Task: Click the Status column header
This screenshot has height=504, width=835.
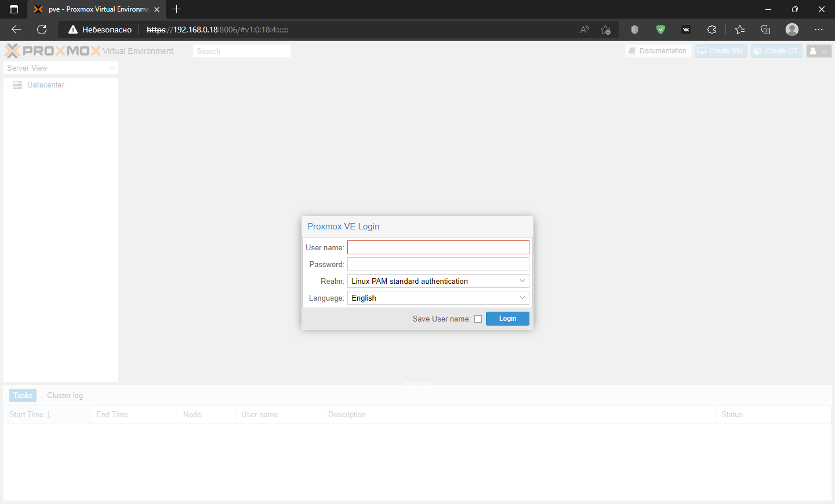Action: click(773, 415)
